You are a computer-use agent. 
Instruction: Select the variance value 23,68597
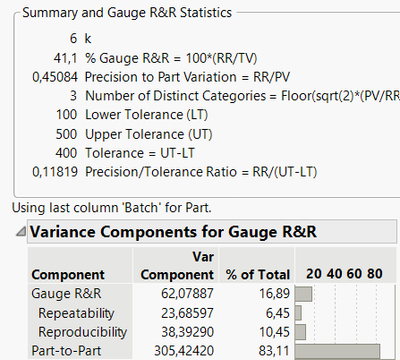[x=187, y=313]
